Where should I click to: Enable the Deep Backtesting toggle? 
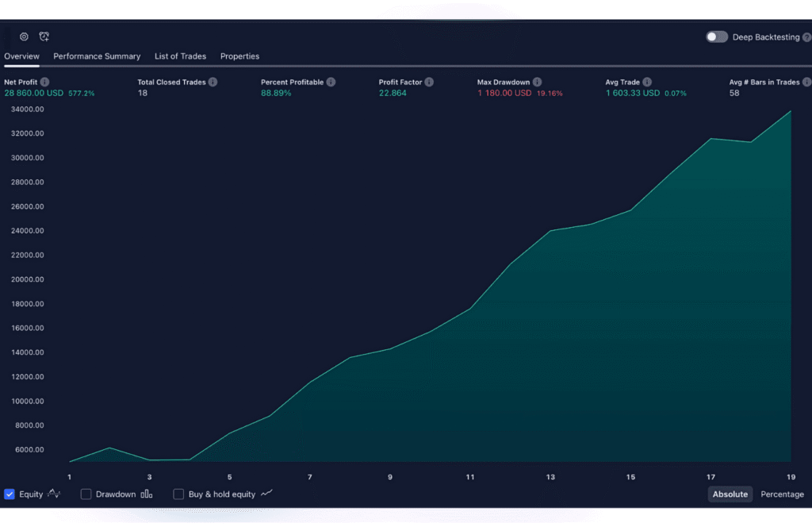[x=717, y=37]
